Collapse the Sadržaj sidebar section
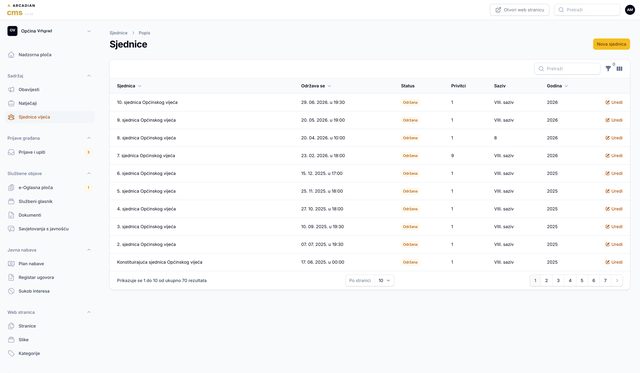Screen dimensions: 640x373 (x=89, y=76)
